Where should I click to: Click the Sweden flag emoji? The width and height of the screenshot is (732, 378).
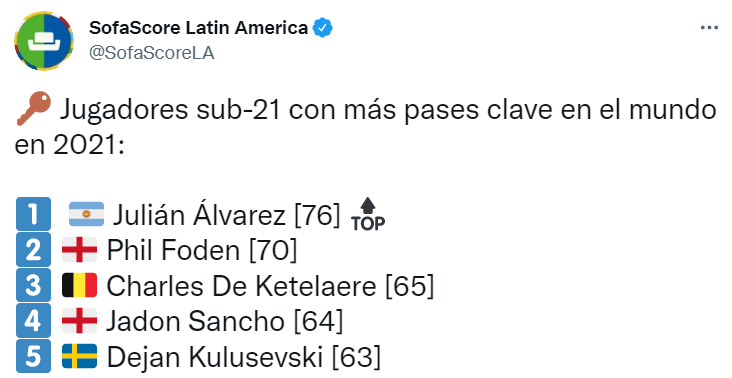coord(79,356)
